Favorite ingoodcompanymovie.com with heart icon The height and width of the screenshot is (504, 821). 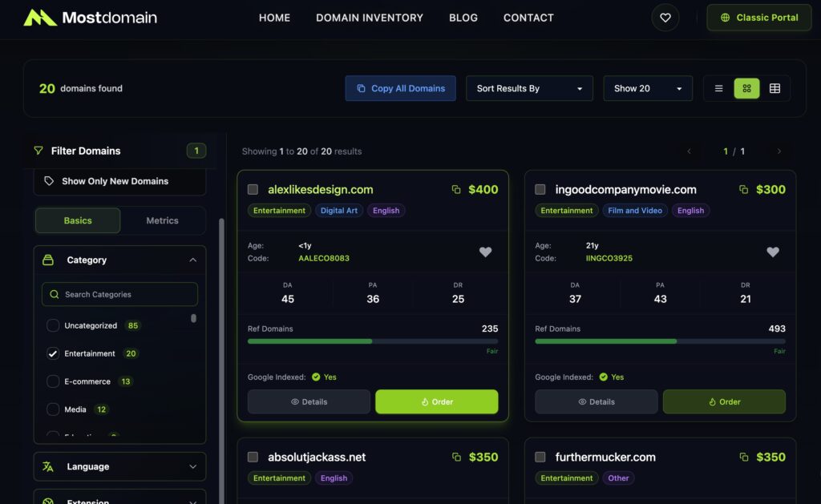coord(773,252)
